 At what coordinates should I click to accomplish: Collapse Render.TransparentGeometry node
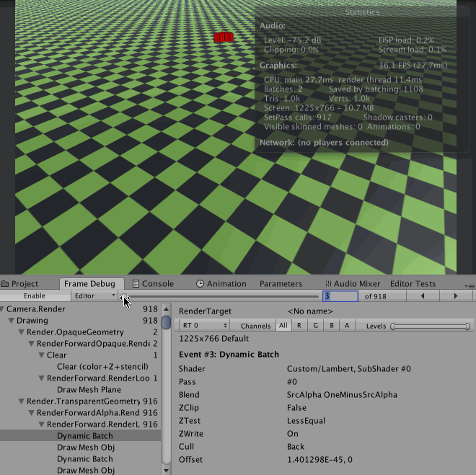22,401
